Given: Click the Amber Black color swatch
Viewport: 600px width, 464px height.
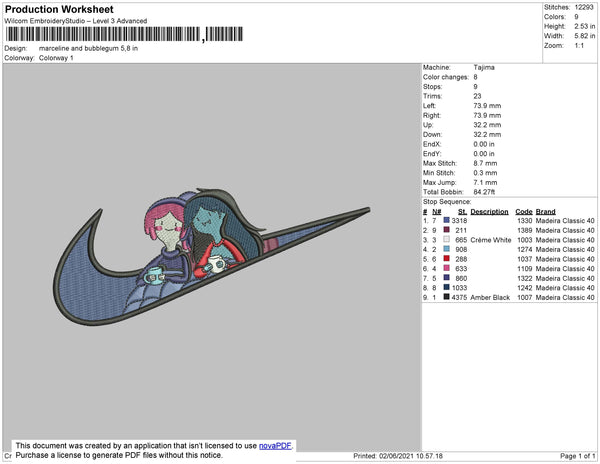Looking at the screenshot, I should coord(446,297).
